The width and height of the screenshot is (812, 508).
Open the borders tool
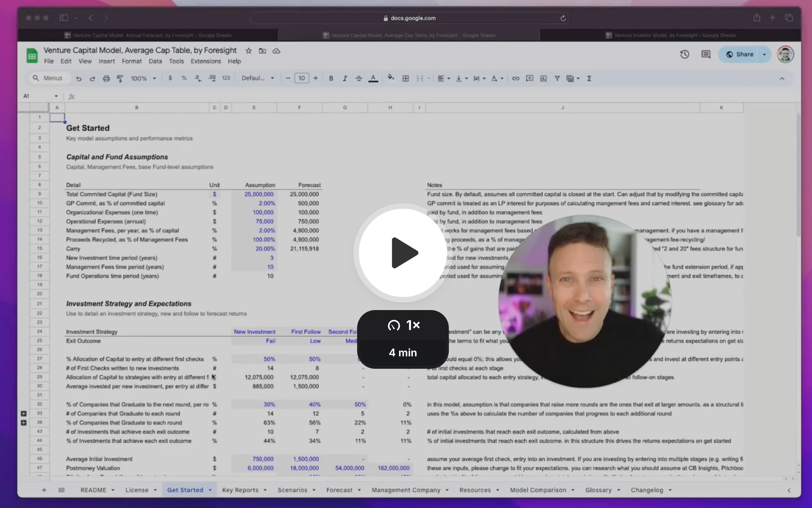pyautogui.click(x=405, y=78)
